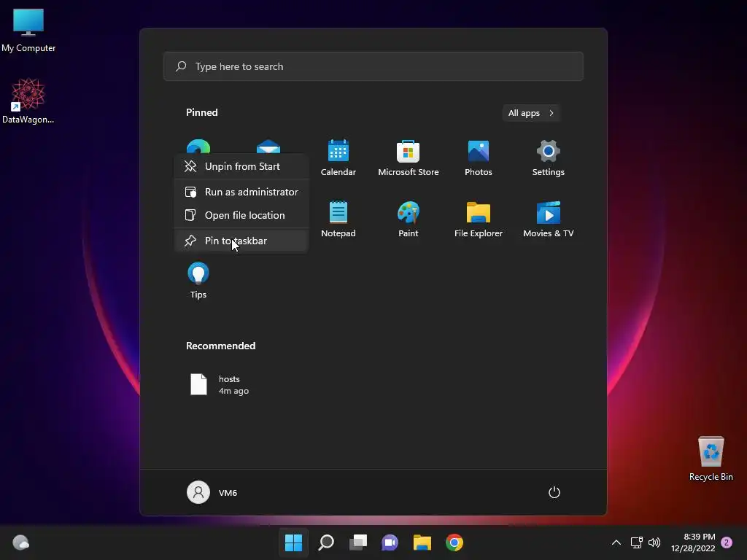Viewport: 747px width, 560px height.
Task: Open taskbar Search magnifier
Action: (326, 542)
